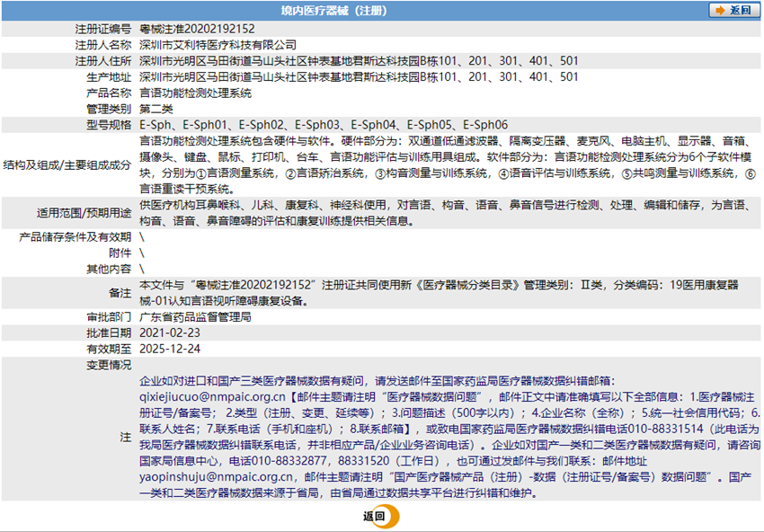
Task: Click the note label 注
Action: click(x=126, y=437)
